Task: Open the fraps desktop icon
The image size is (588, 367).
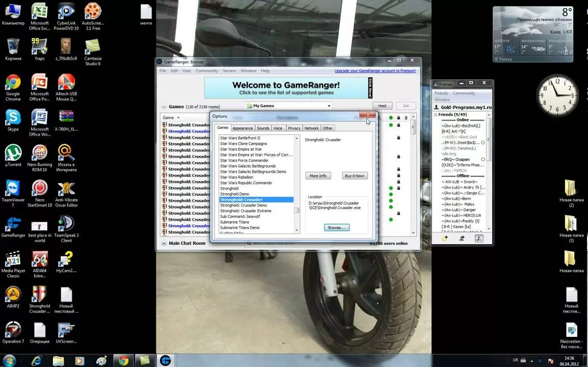Action: [39, 49]
